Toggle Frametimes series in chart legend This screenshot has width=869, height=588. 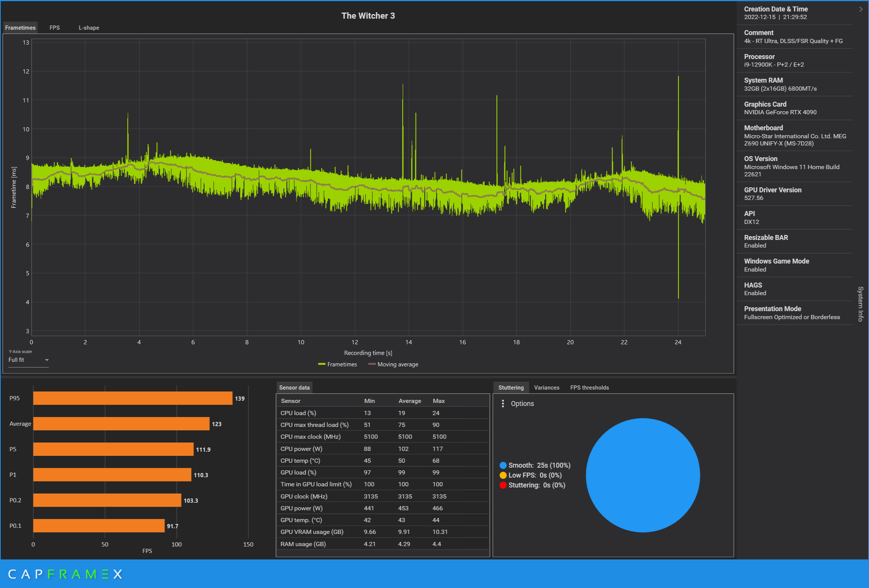click(338, 364)
